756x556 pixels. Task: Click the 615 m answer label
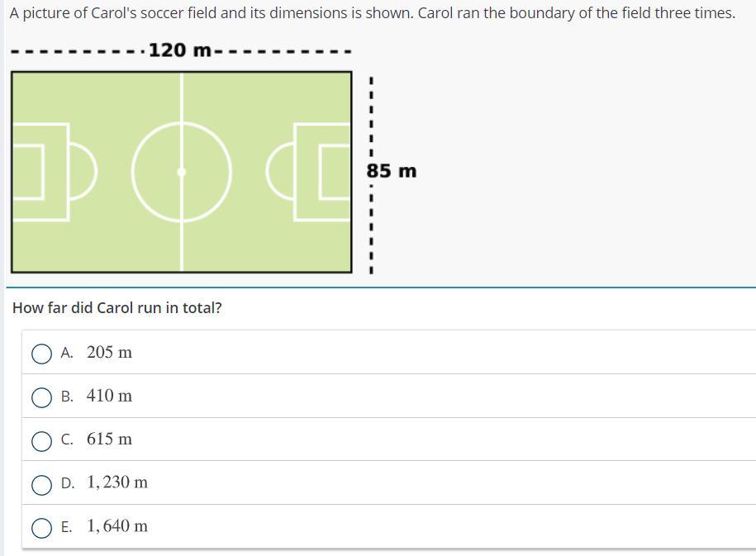[109, 440]
